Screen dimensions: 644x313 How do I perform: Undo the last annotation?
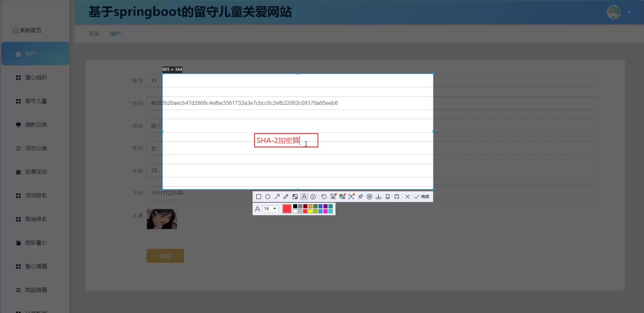324,197
